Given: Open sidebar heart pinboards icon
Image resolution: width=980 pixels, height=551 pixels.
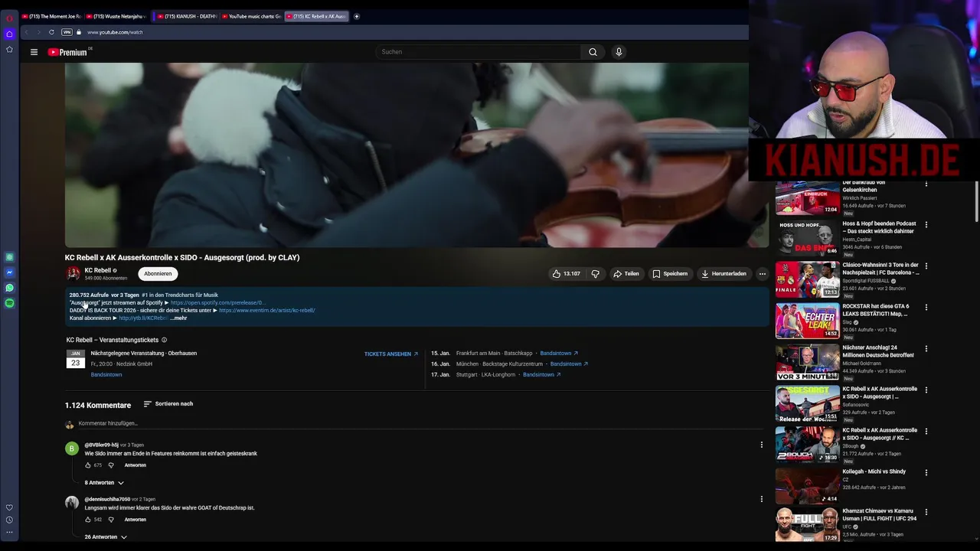Looking at the screenshot, I should click(9, 507).
